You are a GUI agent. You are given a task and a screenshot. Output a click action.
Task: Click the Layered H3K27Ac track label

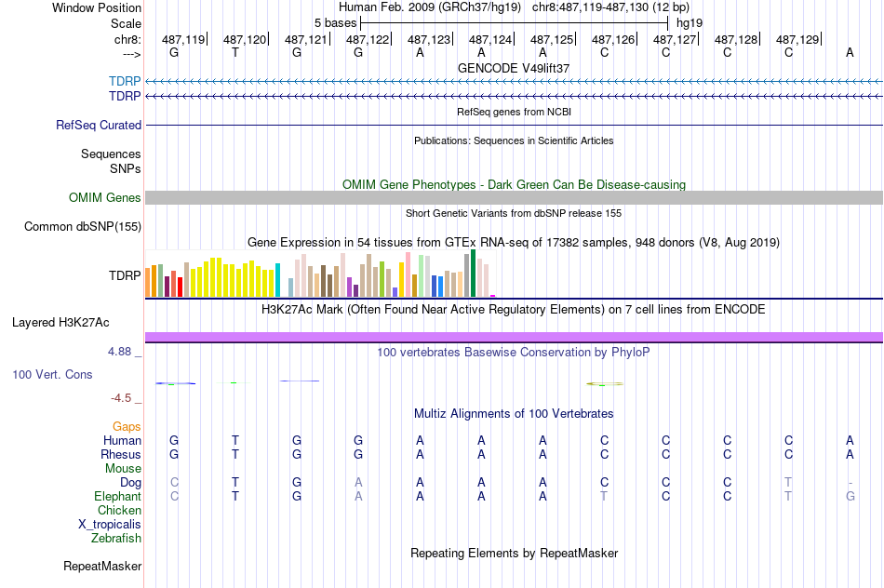coord(60,323)
